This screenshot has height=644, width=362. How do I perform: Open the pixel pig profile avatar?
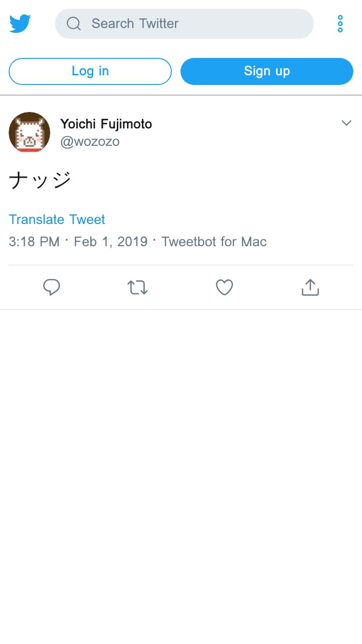(29, 132)
